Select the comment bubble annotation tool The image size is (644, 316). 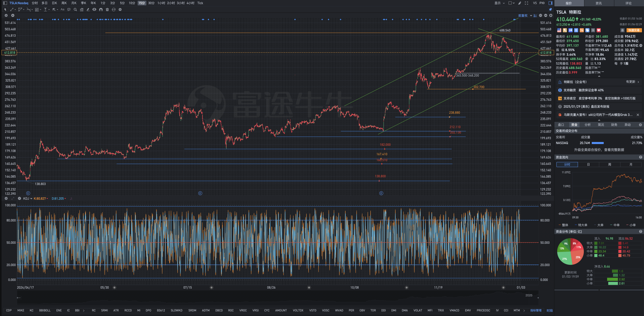pyautogui.click(x=69, y=9)
